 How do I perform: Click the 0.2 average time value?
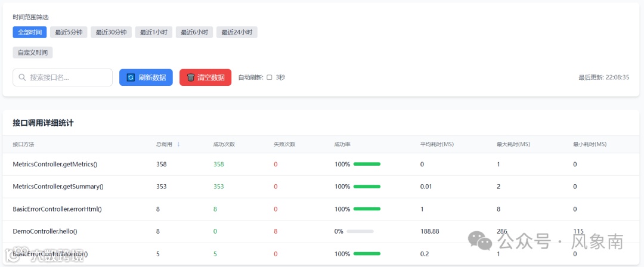pos(425,254)
